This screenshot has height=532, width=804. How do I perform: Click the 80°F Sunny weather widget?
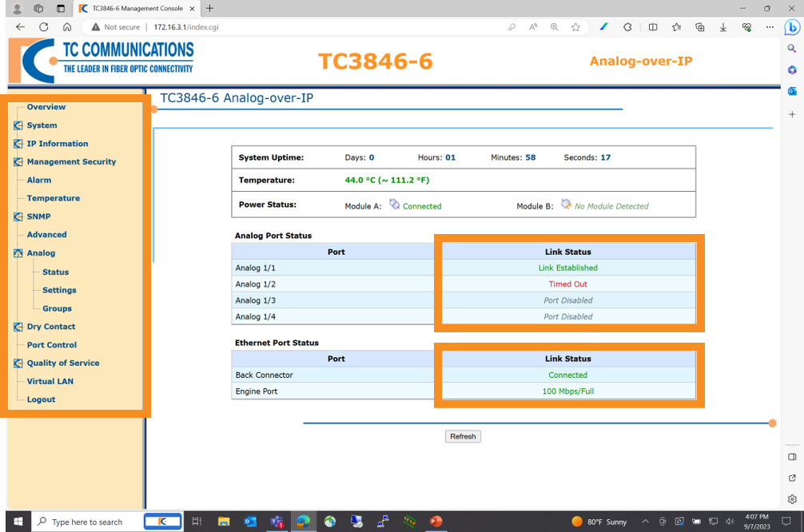(599, 522)
